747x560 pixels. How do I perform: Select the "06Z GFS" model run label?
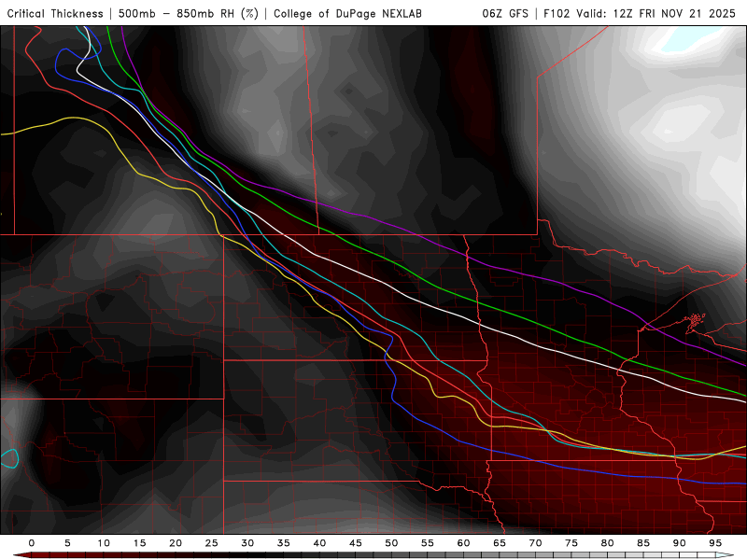click(x=505, y=13)
